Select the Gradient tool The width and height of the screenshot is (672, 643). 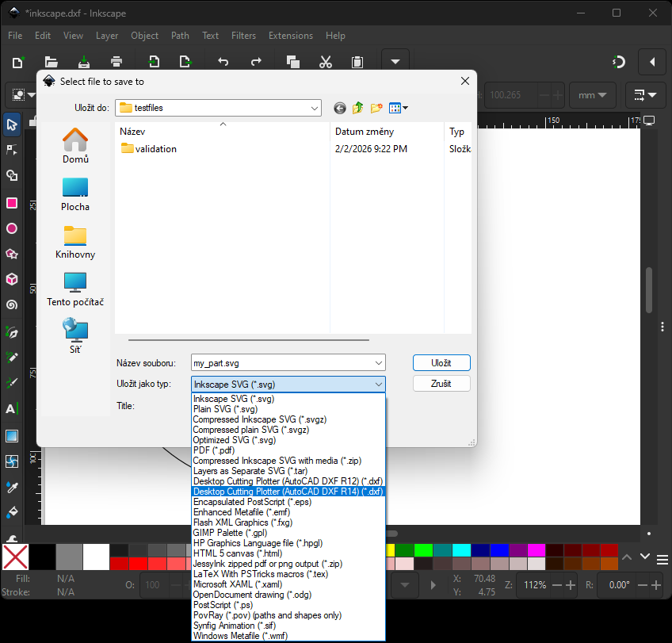tap(12, 435)
